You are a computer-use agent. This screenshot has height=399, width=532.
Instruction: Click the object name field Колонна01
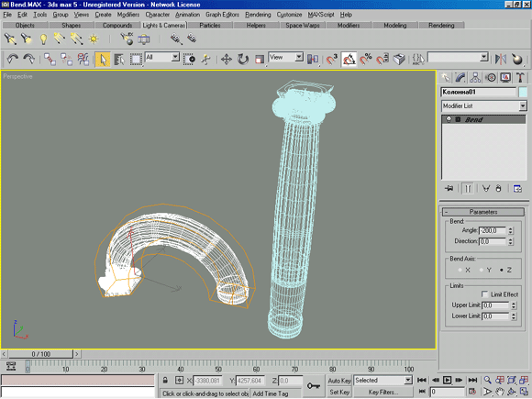479,92
